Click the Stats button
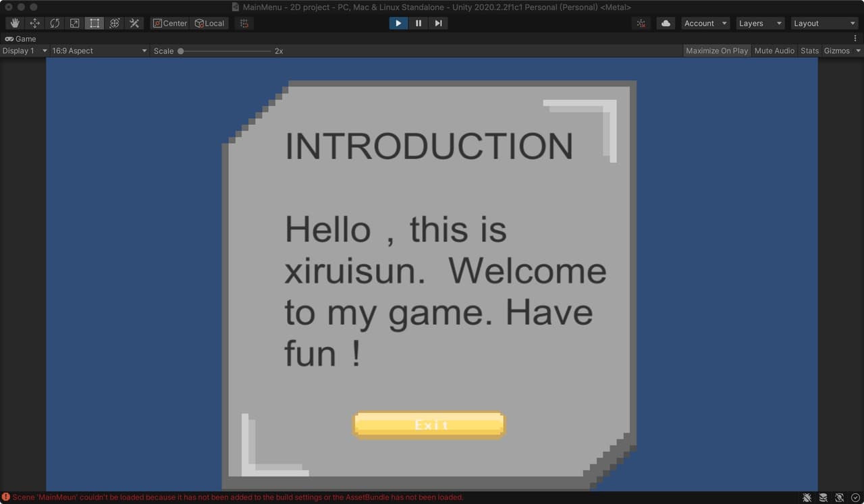Image resolution: width=864 pixels, height=504 pixels. [x=809, y=51]
